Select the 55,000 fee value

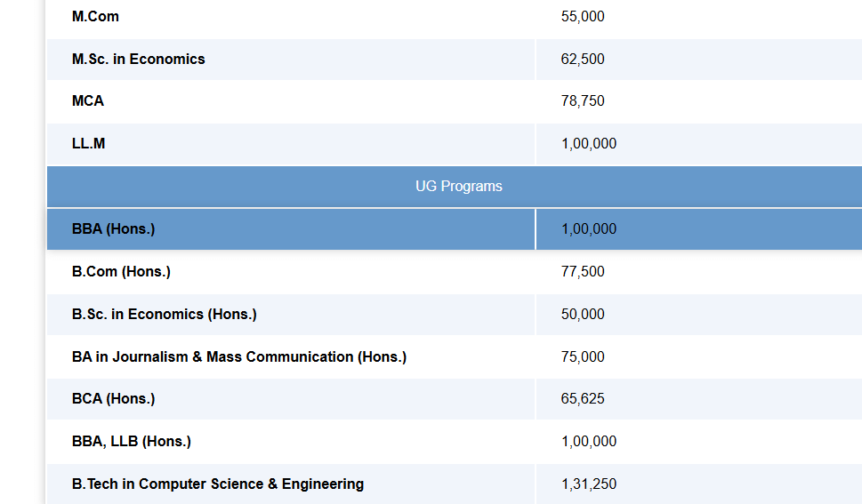point(583,17)
